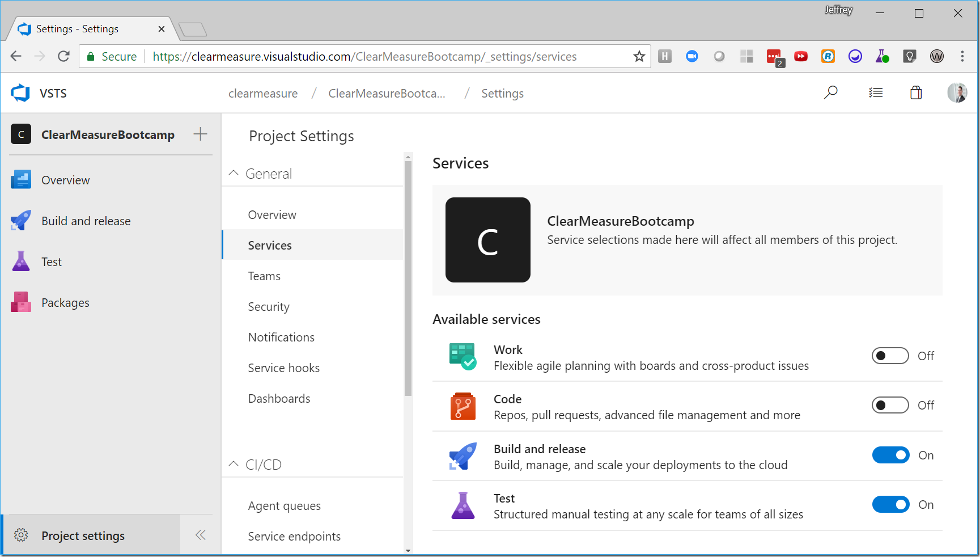The height and width of the screenshot is (557, 980).
Task: Click the Overview sidebar icon
Action: point(21,180)
